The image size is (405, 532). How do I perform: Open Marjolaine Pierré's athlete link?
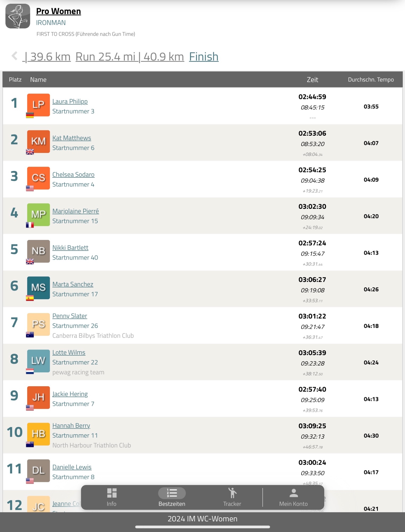click(76, 211)
